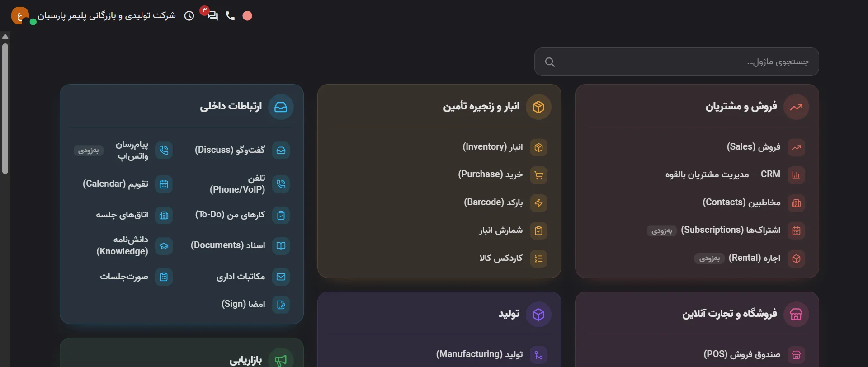This screenshot has width=868, height=367.
Task: Click company name شرکت تولیدی پلیمر پارسیان
Action: pos(107,16)
